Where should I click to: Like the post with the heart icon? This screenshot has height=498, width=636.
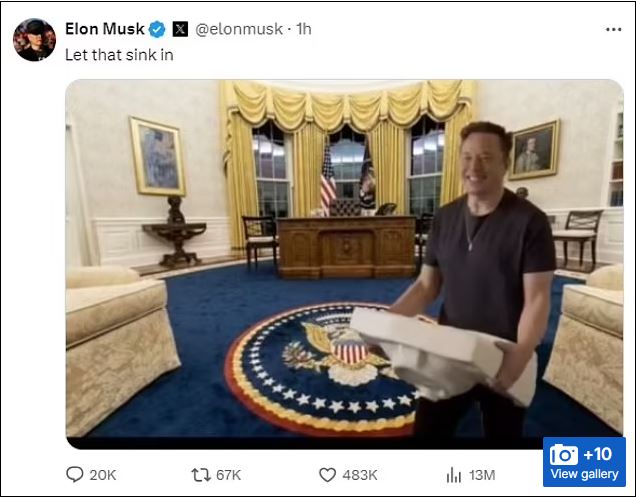(327, 474)
